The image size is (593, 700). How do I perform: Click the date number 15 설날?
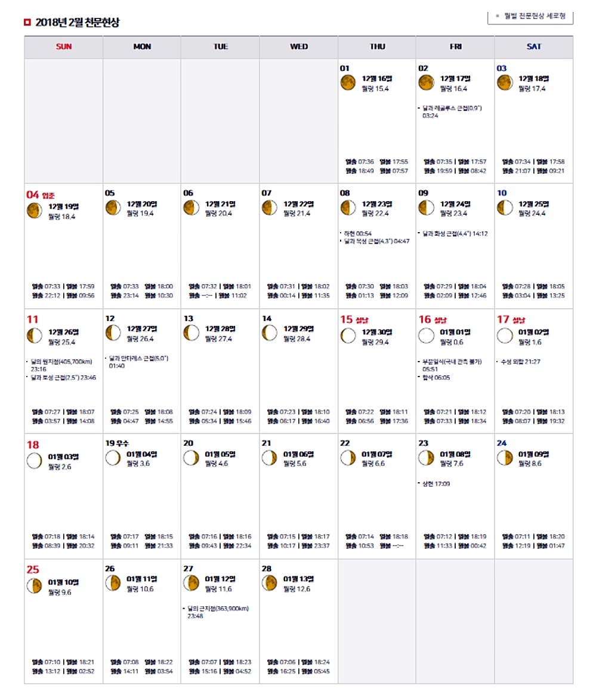[x=354, y=320]
